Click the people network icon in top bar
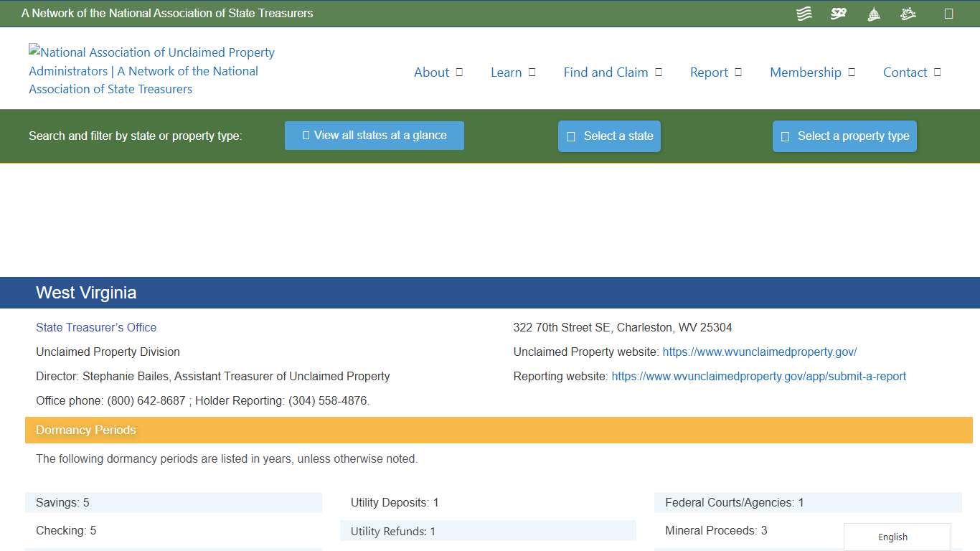The height and width of the screenshot is (551, 980). pyautogui.click(x=908, y=13)
